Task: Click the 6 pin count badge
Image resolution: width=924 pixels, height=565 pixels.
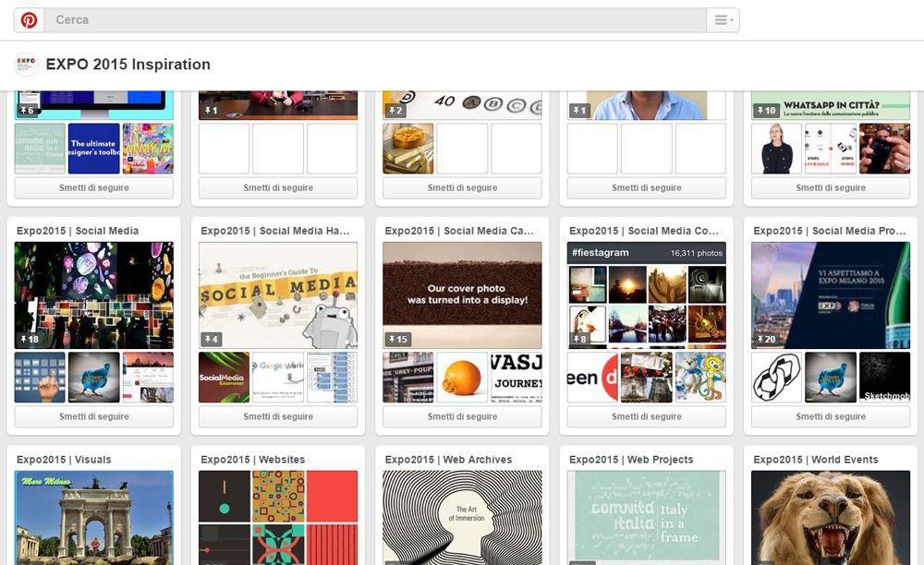Action: click(x=27, y=110)
